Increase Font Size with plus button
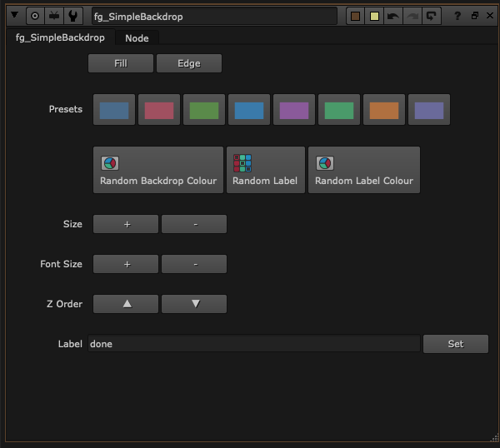 click(x=126, y=264)
